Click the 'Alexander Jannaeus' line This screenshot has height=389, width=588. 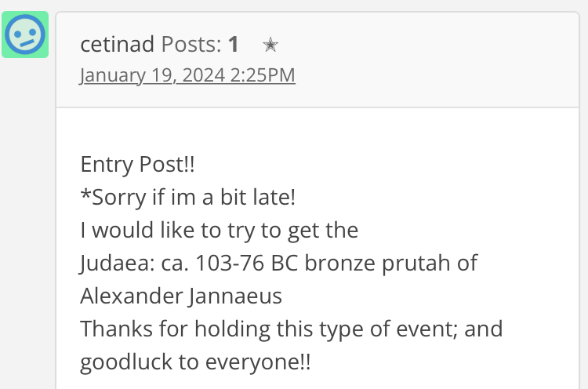coord(181,296)
